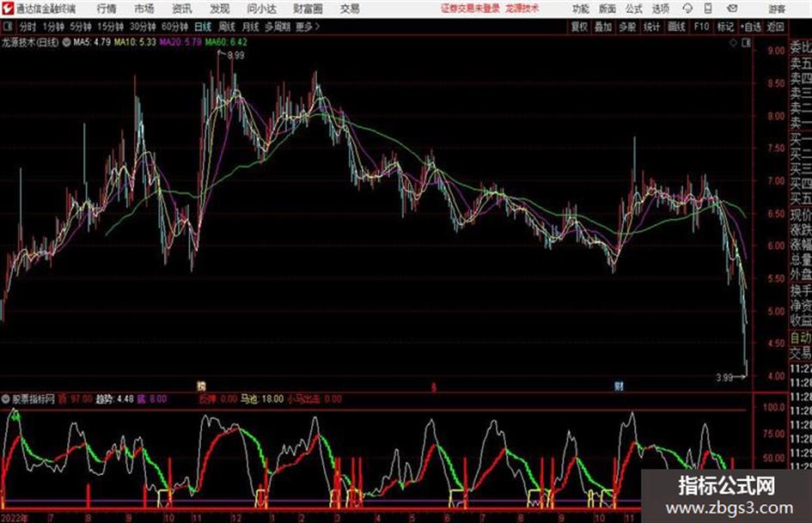Click the 返回 back button

point(775,27)
